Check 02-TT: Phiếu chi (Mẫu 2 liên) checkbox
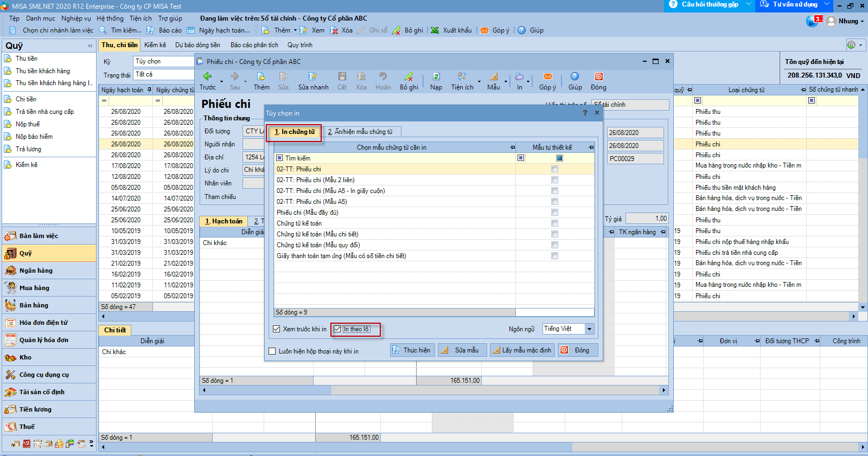The image size is (868, 456). point(554,180)
